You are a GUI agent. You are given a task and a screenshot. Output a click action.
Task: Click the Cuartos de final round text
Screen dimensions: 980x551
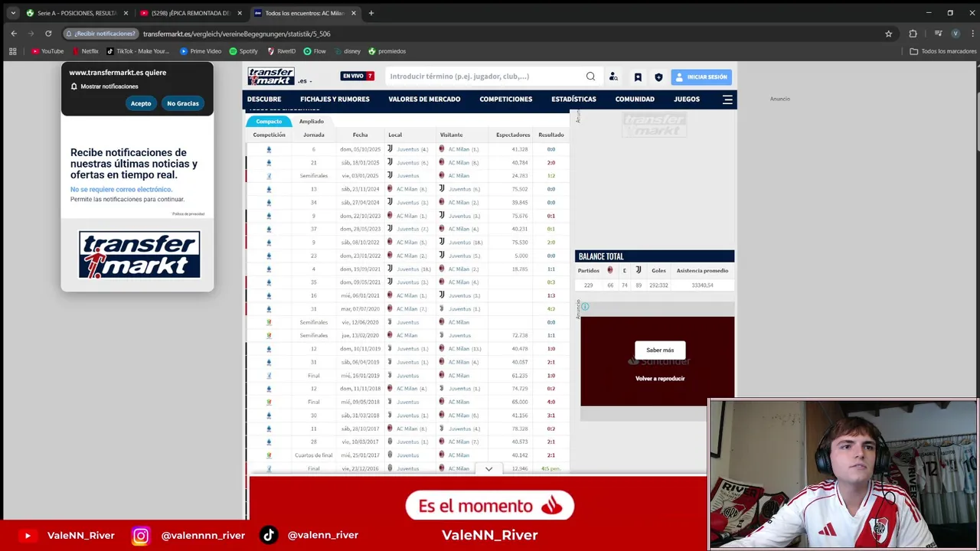click(x=314, y=455)
